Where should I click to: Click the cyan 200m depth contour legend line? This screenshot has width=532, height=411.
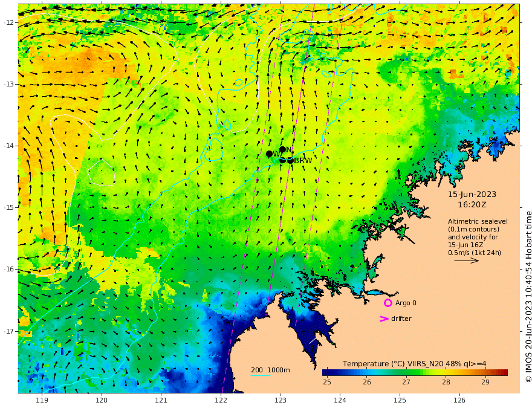tap(261, 375)
